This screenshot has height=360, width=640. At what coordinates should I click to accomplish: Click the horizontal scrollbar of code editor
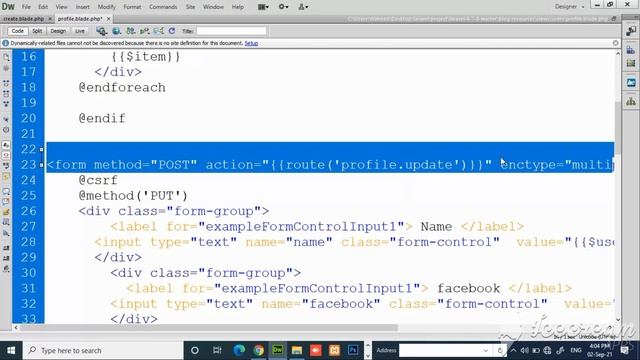[x=208, y=327]
